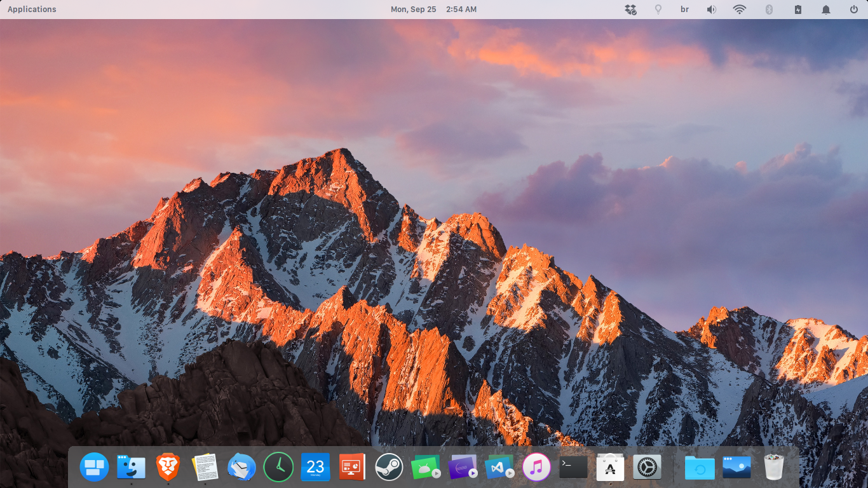Image resolution: width=868 pixels, height=488 pixels.
Task: Open the Trash in the dock
Action: point(773,467)
